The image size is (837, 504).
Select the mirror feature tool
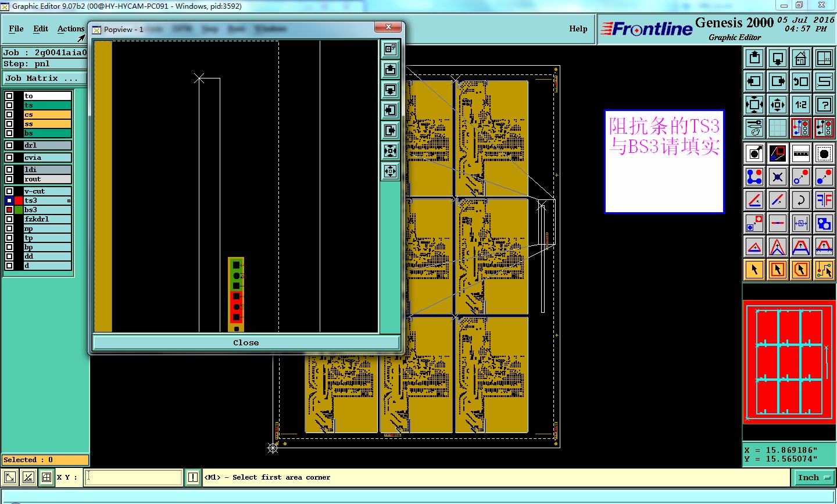click(824, 200)
